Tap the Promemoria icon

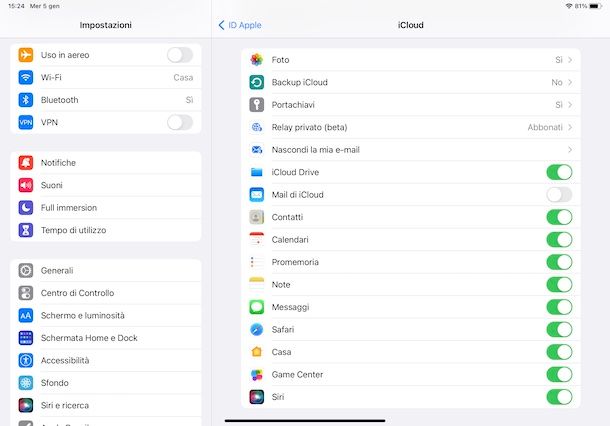pos(256,262)
